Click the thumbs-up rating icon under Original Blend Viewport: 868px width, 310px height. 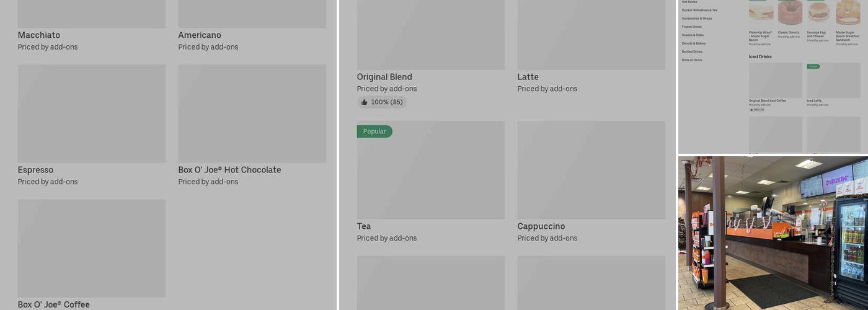coord(365,102)
